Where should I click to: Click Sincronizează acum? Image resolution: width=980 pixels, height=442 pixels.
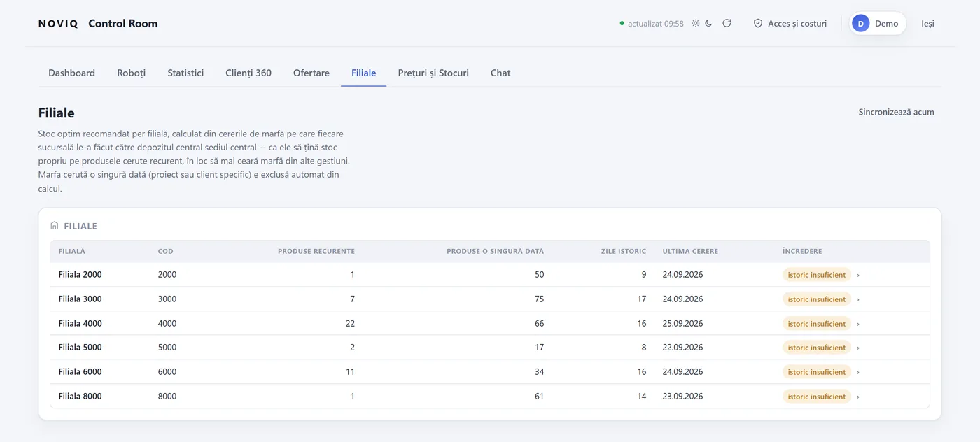pos(896,112)
